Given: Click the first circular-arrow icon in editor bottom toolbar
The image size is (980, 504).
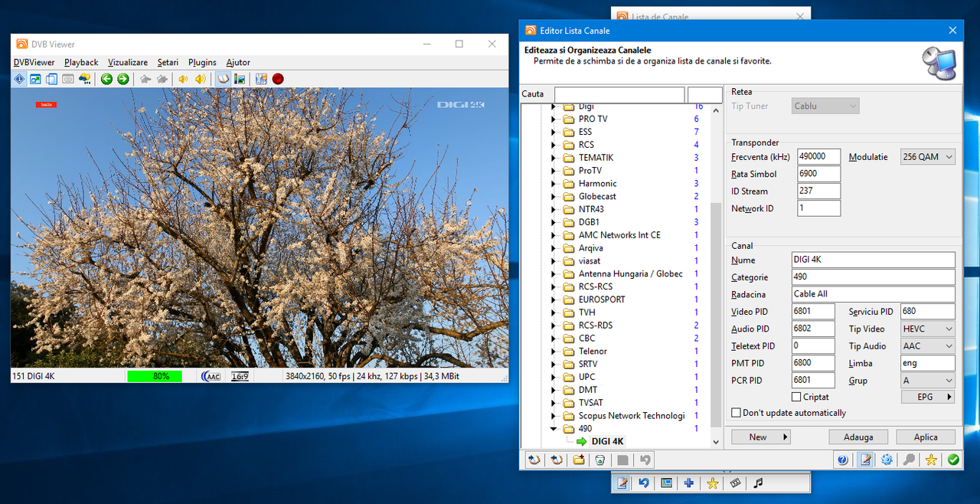Looking at the screenshot, I should [534, 460].
